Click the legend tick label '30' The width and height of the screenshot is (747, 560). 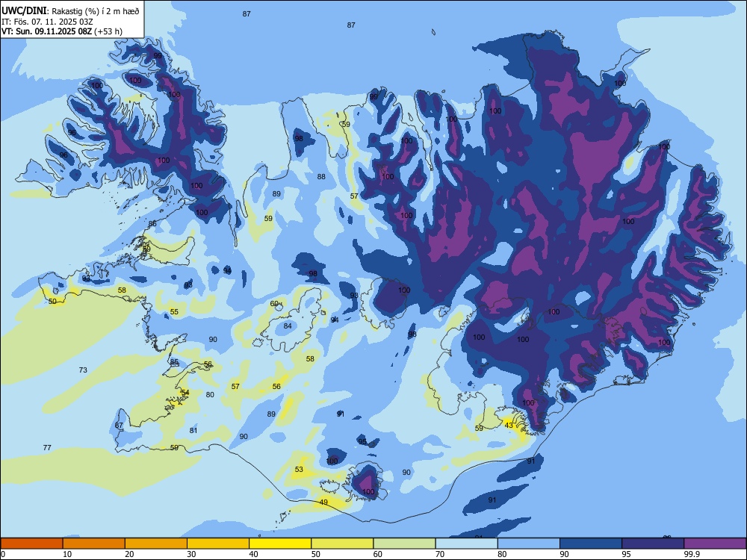(191, 554)
